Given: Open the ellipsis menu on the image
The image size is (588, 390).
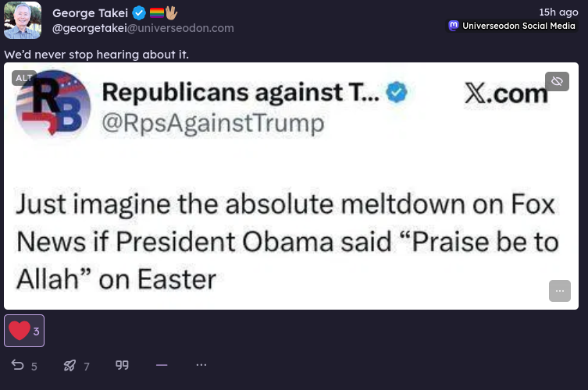Looking at the screenshot, I should click(559, 291).
